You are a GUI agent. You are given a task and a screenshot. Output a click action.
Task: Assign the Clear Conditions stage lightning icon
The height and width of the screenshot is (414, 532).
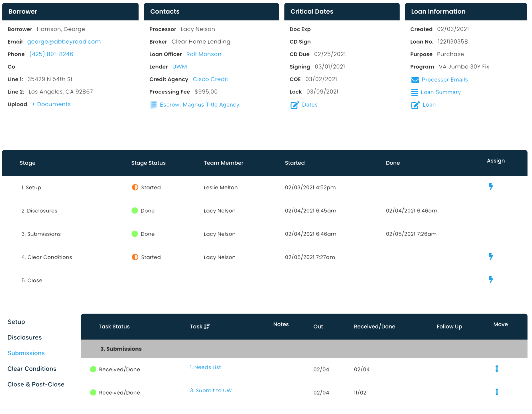pyautogui.click(x=491, y=256)
